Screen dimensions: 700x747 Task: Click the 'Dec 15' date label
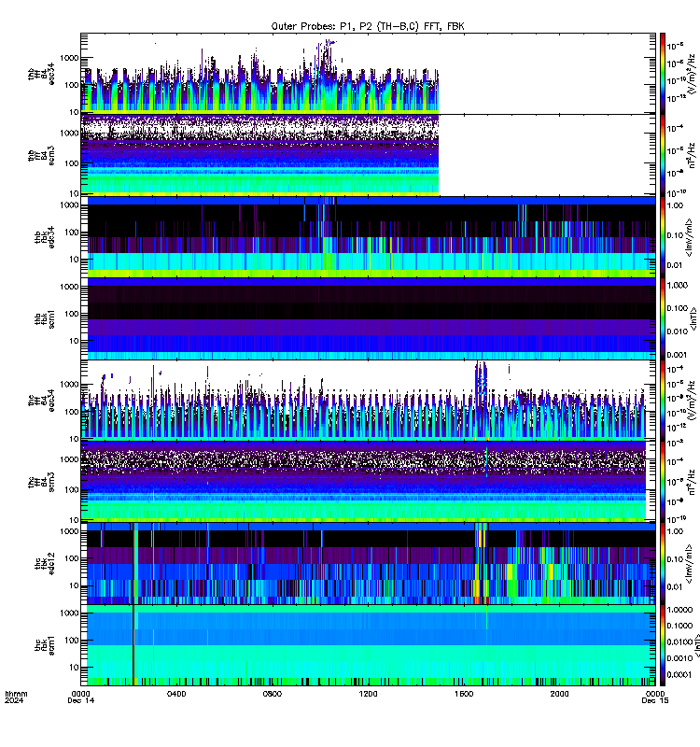[655, 701]
